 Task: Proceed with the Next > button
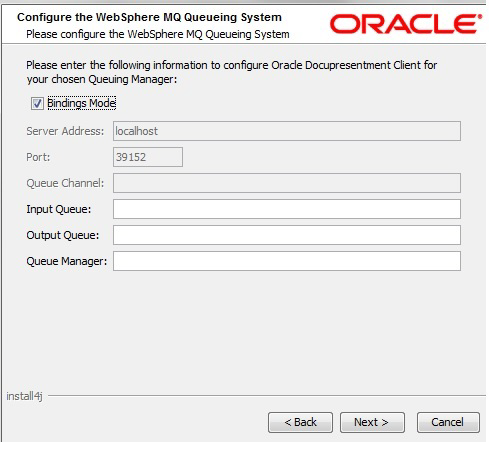click(x=372, y=422)
